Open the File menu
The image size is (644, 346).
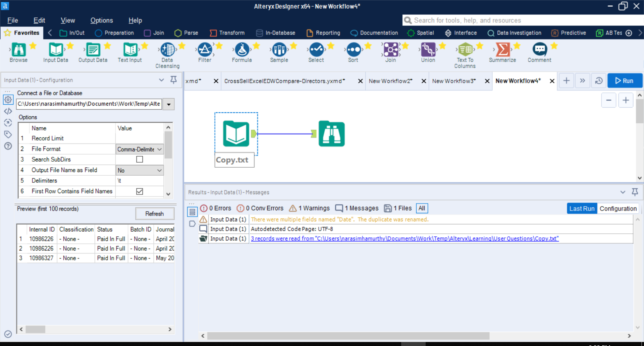tap(13, 20)
